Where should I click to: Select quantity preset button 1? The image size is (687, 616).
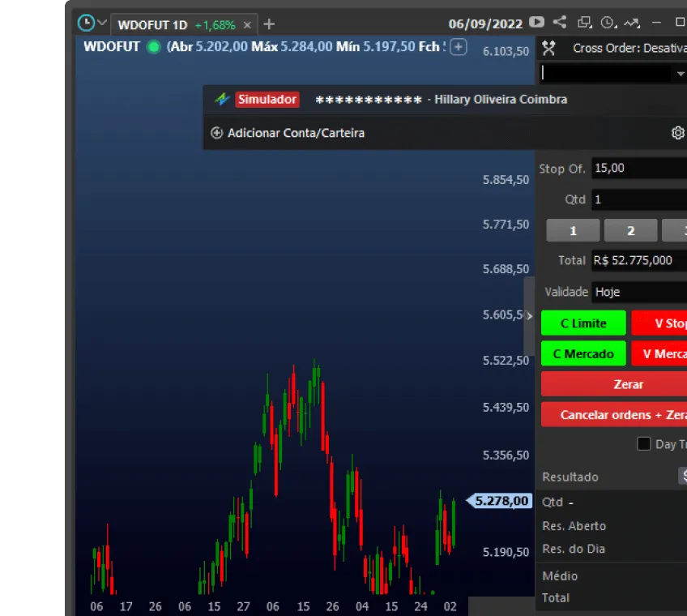(573, 230)
